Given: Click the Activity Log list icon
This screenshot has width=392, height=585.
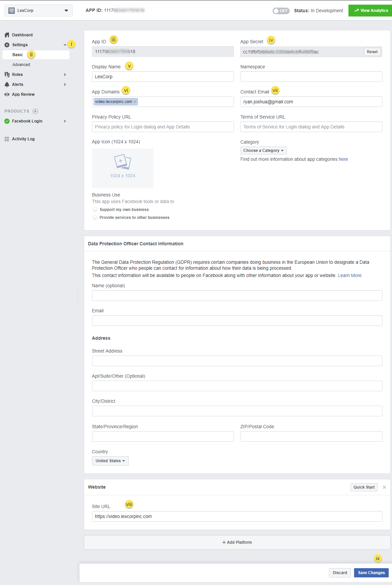Looking at the screenshot, I should click(7, 139).
